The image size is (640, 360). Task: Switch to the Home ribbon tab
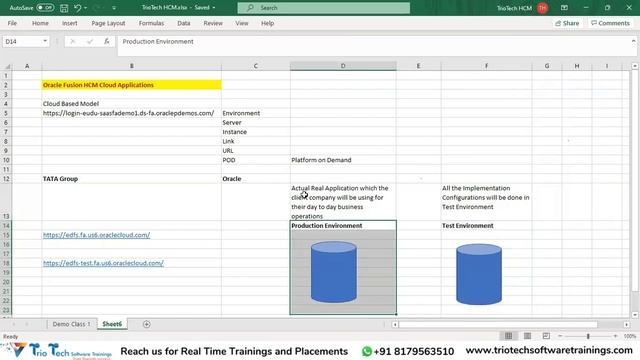(x=40, y=23)
